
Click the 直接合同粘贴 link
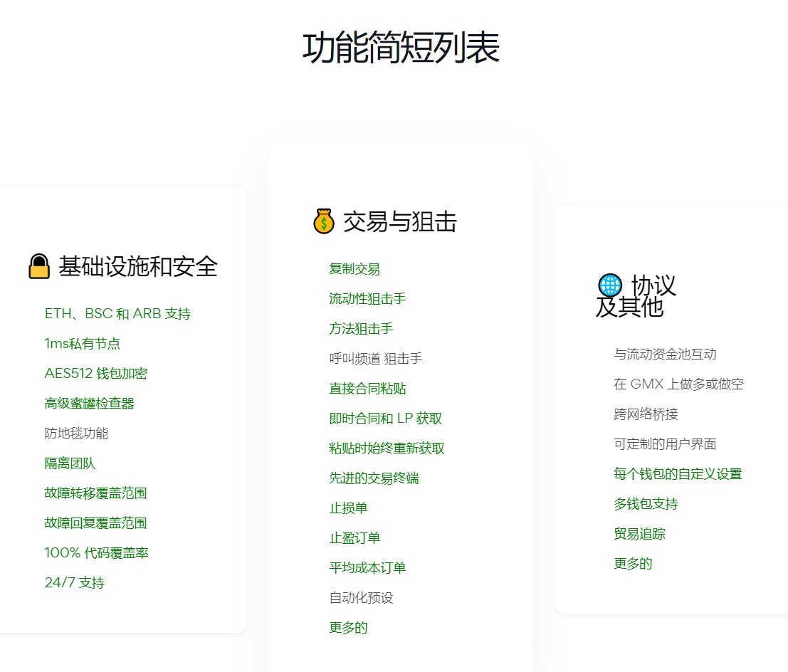(367, 389)
